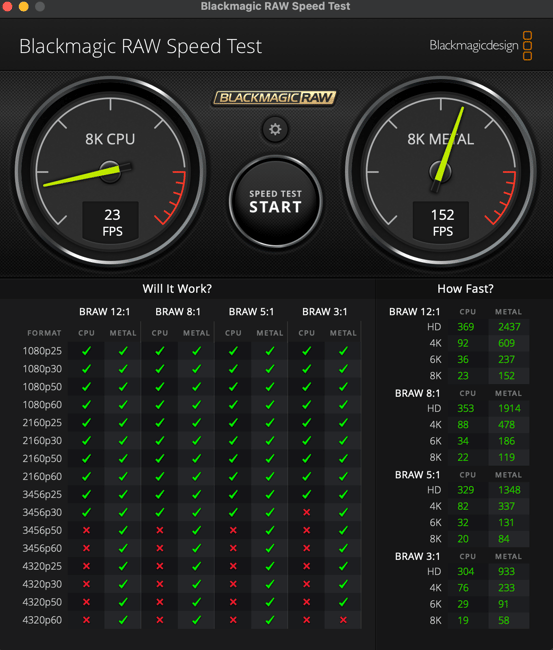Click the 4320p25 BRAW 5:1 CPU red cross

233,566
